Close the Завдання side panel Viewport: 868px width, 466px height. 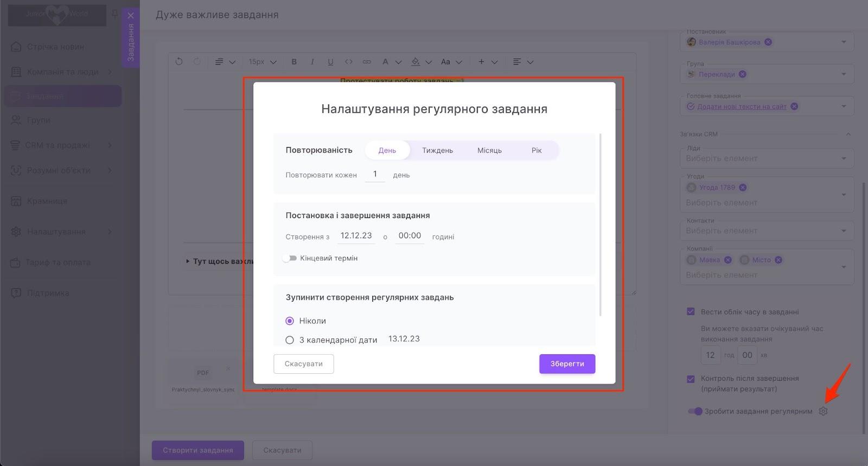pyautogui.click(x=131, y=16)
